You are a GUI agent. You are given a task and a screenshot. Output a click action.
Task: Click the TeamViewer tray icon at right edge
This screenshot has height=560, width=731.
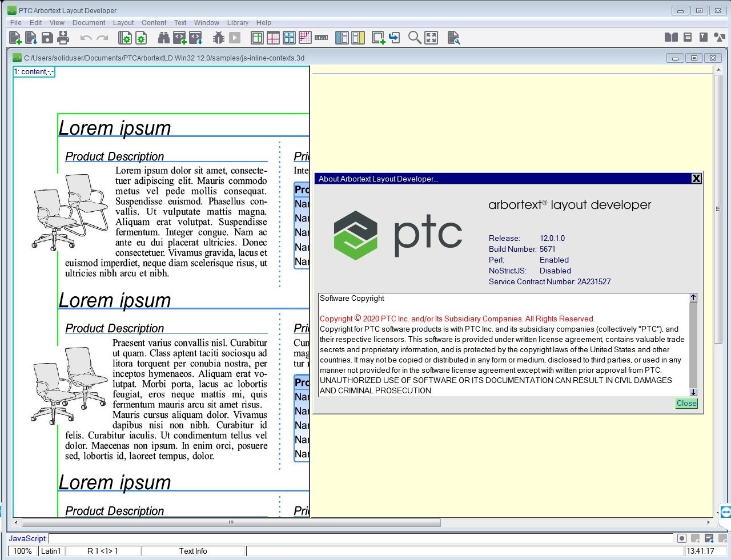[x=725, y=511]
